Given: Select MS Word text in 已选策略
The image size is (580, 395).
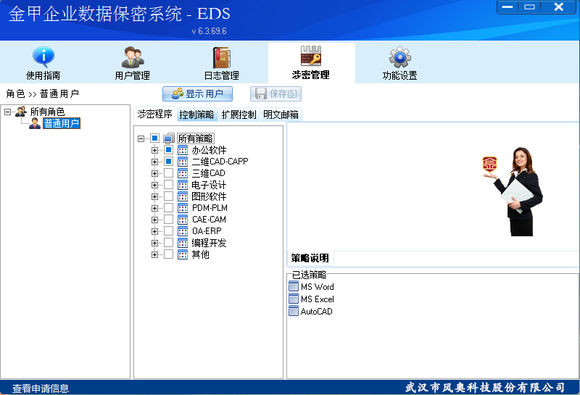Looking at the screenshot, I should pyautogui.click(x=317, y=287).
